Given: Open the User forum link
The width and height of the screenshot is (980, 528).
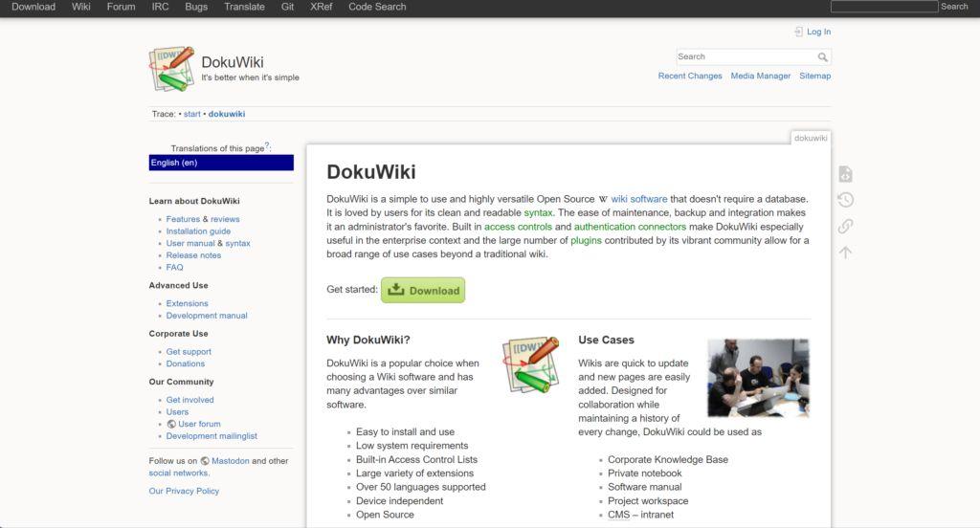Looking at the screenshot, I should (x=199, y=424).
